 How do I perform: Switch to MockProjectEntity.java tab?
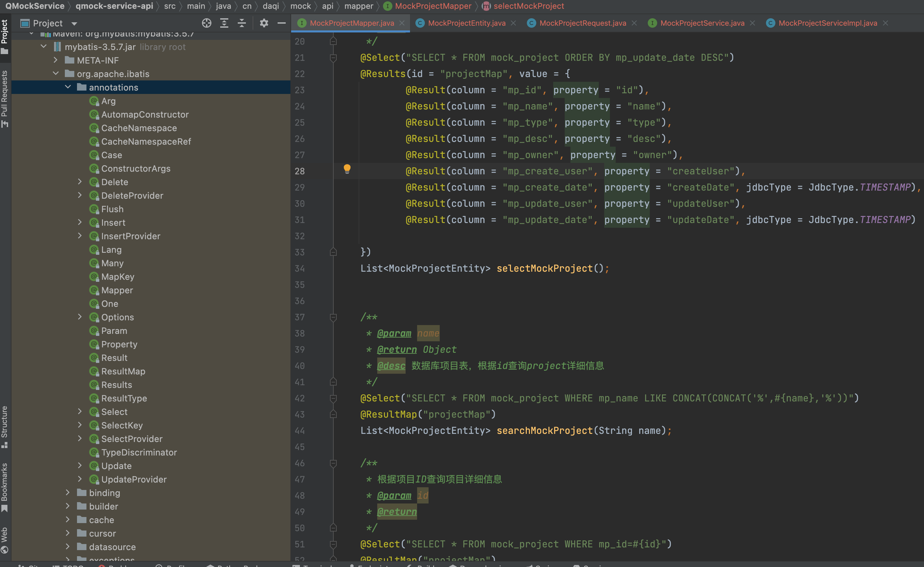pos(466,23)
